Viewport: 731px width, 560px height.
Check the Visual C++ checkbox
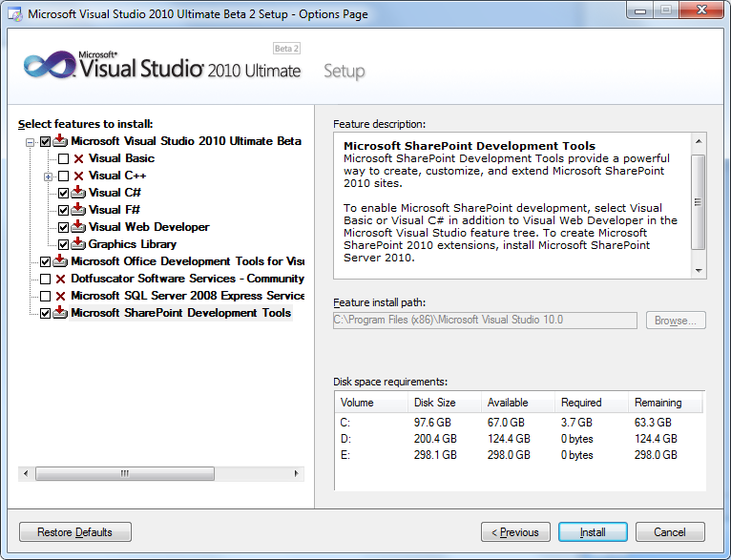63,176
